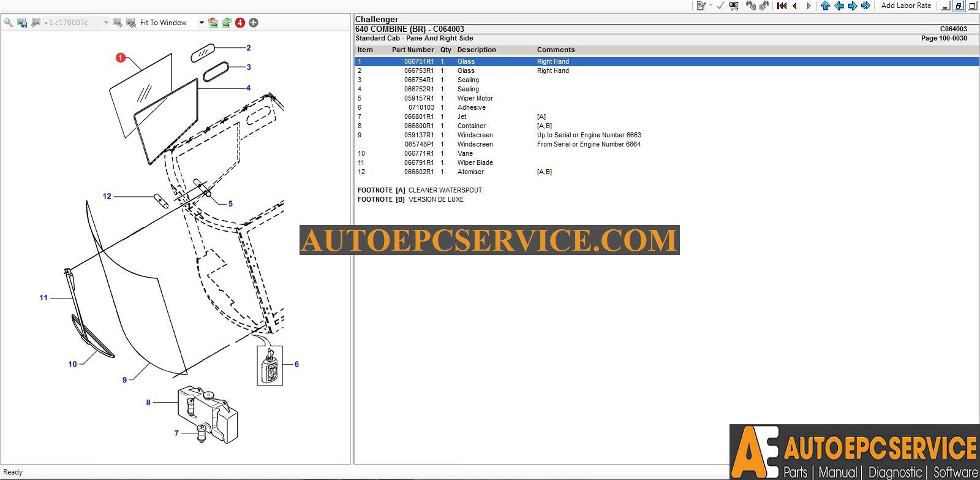980x480 pixels.
Task: Go to the next illustration image
Action: pos(117,23)
